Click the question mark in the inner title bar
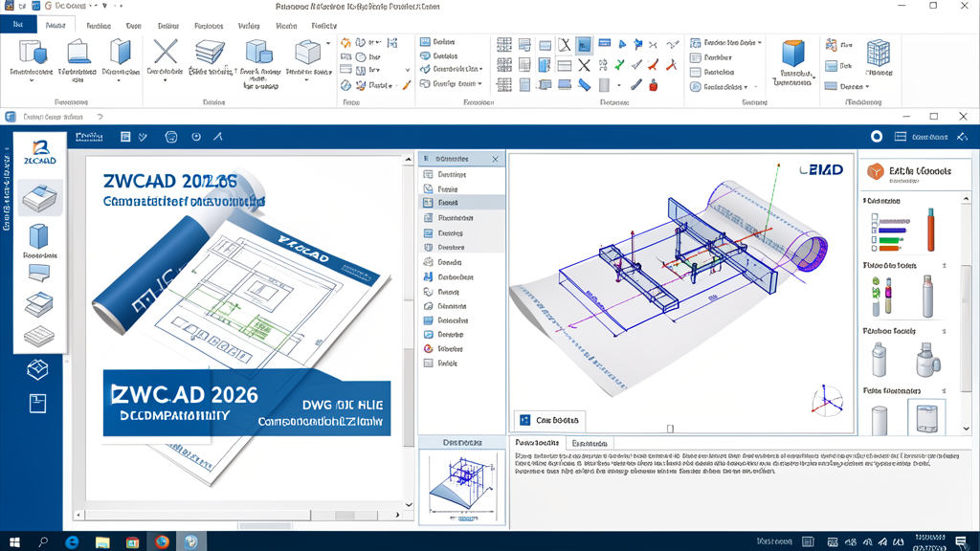Image resolution: width=980 pixels, height=551 pixels. pyautogui.click(x=100, y=117)
